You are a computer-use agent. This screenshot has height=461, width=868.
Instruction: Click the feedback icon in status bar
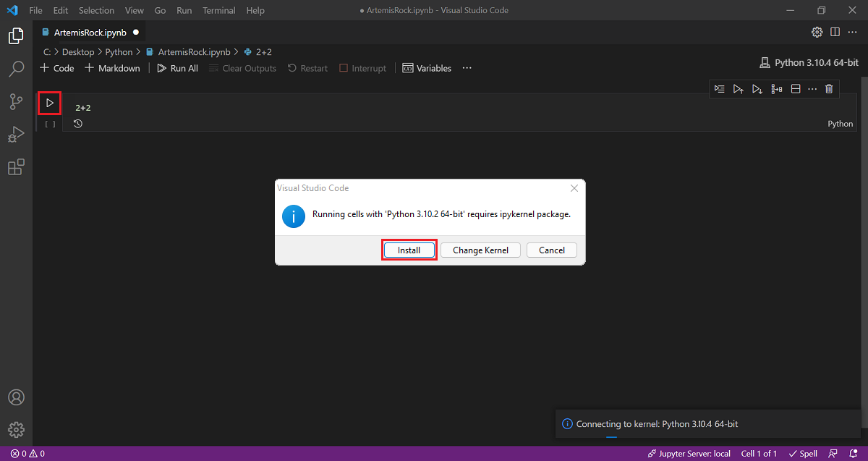click(833, 454)
